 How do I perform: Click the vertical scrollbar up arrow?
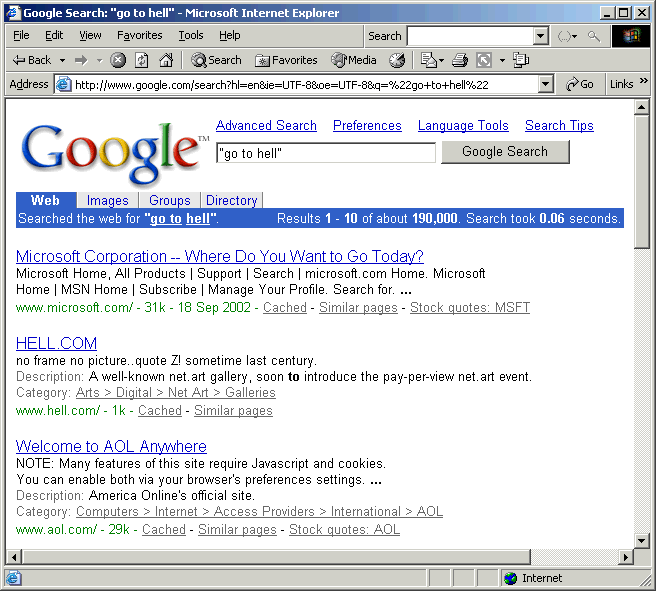[x=641, y=107]
